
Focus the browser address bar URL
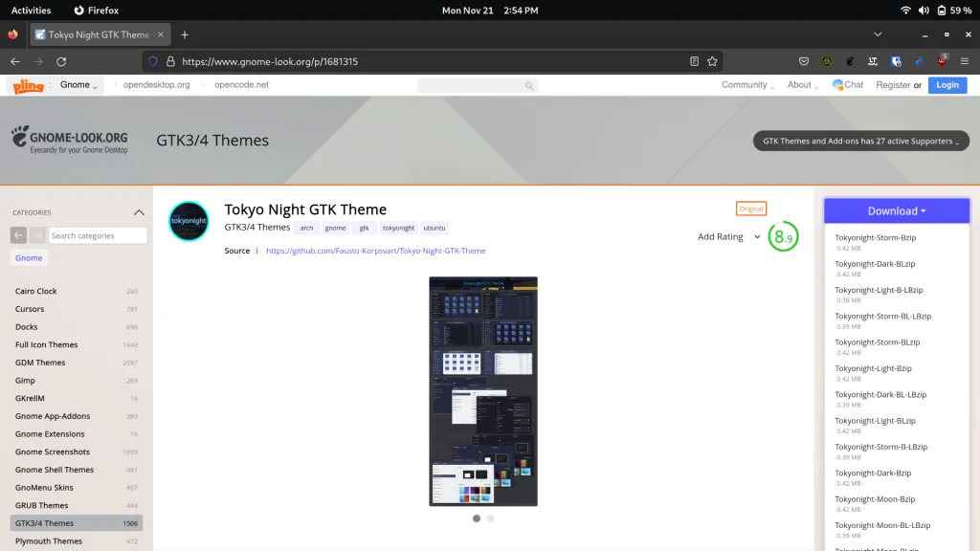click(432, 61)
